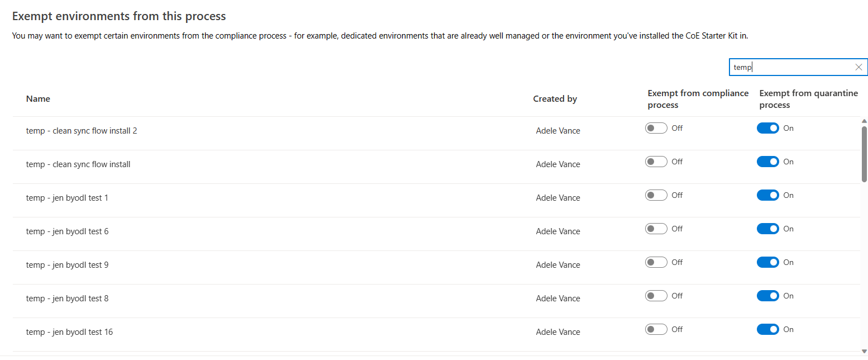Turn off quarantine exemption for jen byodl test 9
868x360 pixels.
767,263
